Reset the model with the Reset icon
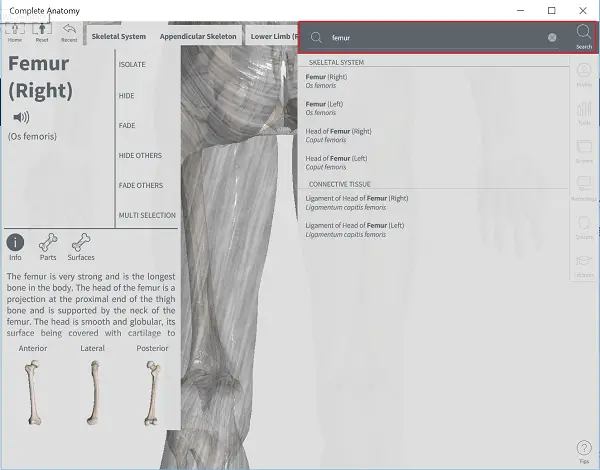Viewport: 600px width, 470px height. click(x=42, y=32)
